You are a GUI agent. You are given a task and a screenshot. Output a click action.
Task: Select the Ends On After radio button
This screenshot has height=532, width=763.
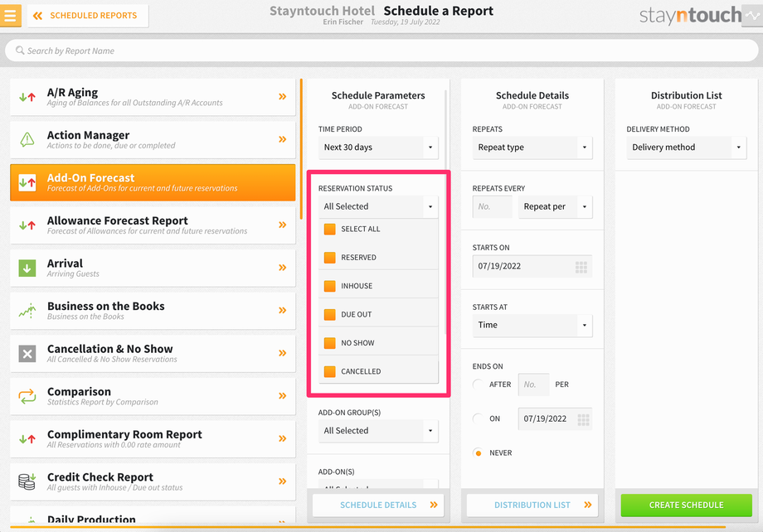point(479,384)
